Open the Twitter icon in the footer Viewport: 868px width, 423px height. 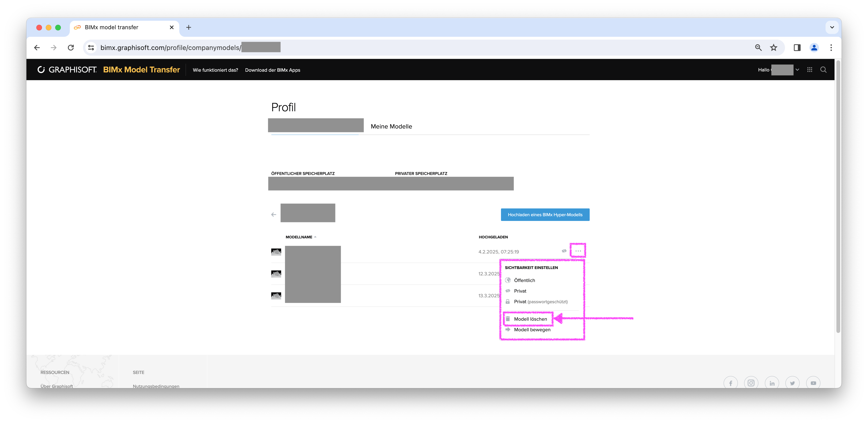793,383
